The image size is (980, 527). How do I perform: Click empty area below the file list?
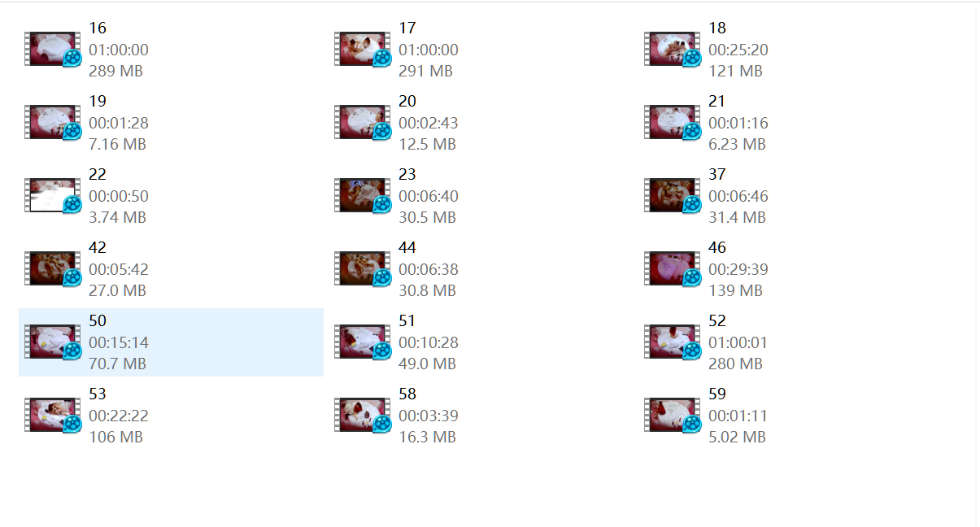(x=488, y=488)
